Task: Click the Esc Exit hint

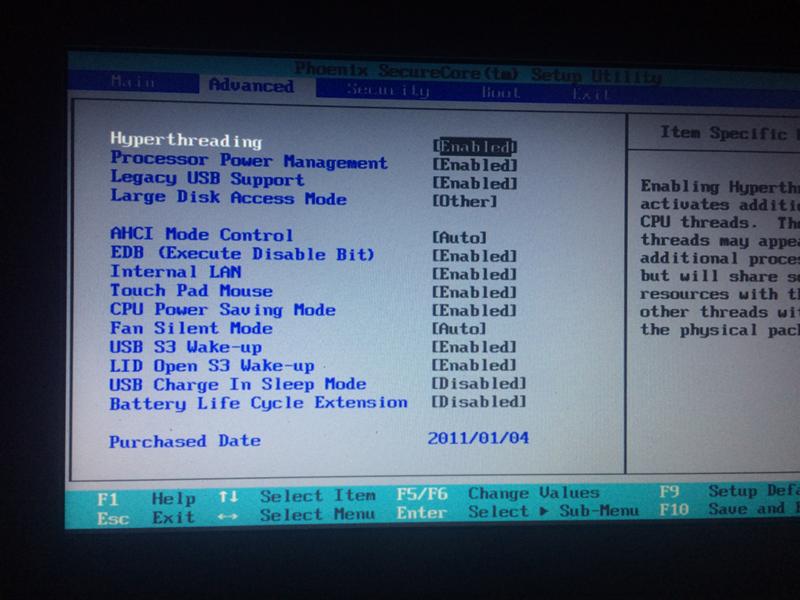Action: click(x=146, y=518)
